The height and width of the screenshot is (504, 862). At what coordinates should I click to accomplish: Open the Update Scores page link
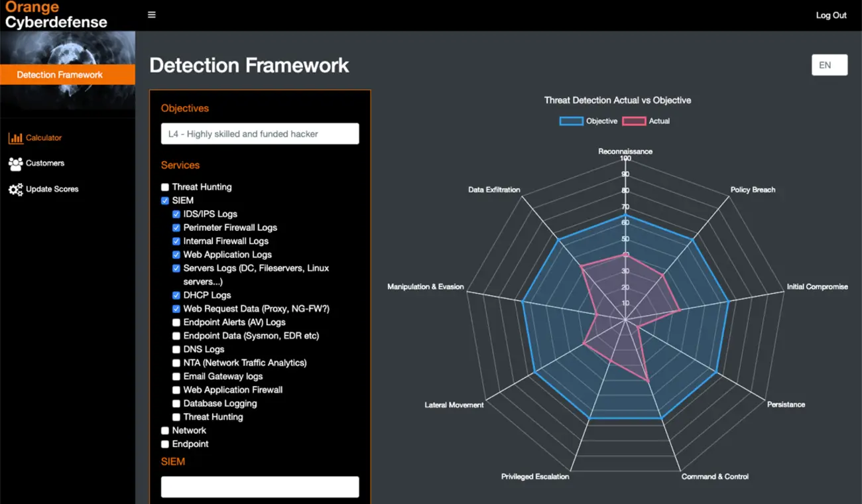coord(52,189)
